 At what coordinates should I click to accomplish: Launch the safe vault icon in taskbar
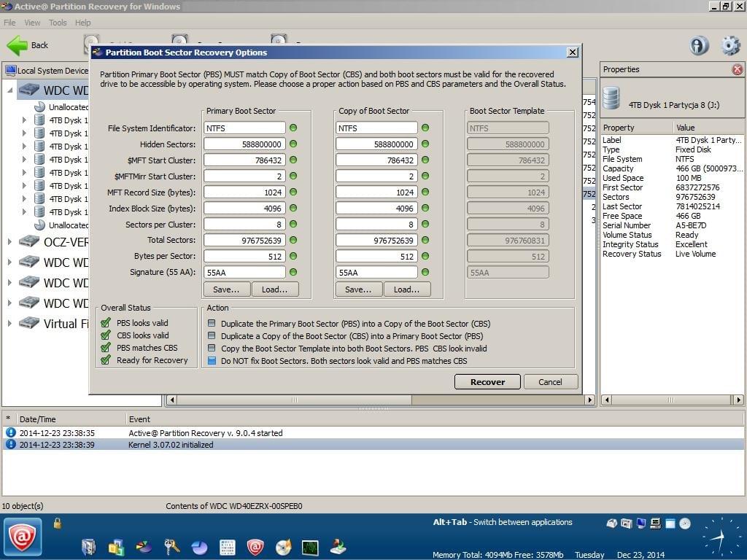pos(88,547)
